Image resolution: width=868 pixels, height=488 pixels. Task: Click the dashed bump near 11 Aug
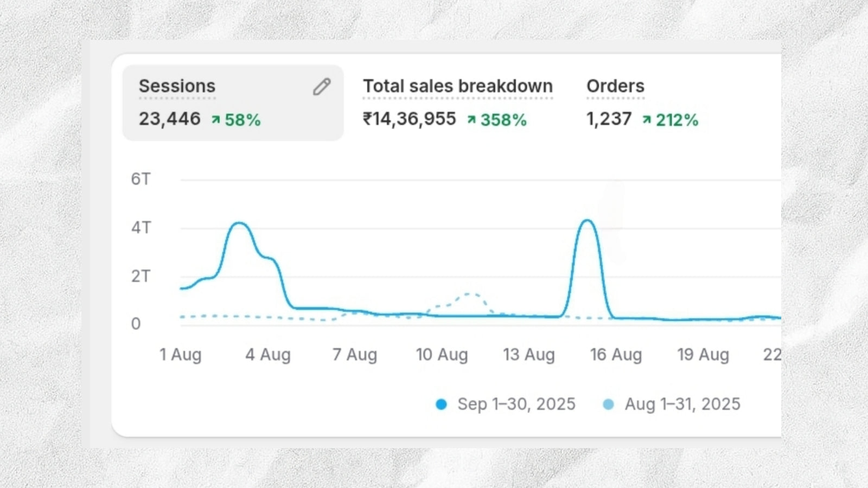click(470, 294)
